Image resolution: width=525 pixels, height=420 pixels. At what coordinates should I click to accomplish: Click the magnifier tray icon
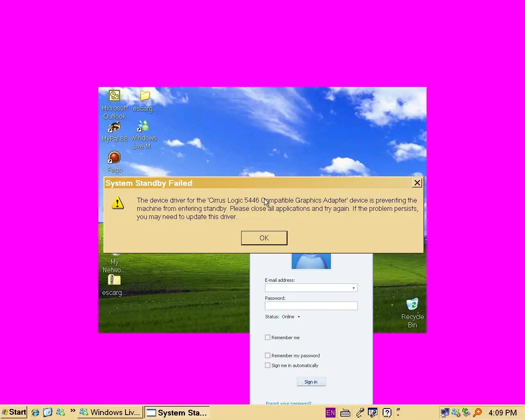coord(477,413)
